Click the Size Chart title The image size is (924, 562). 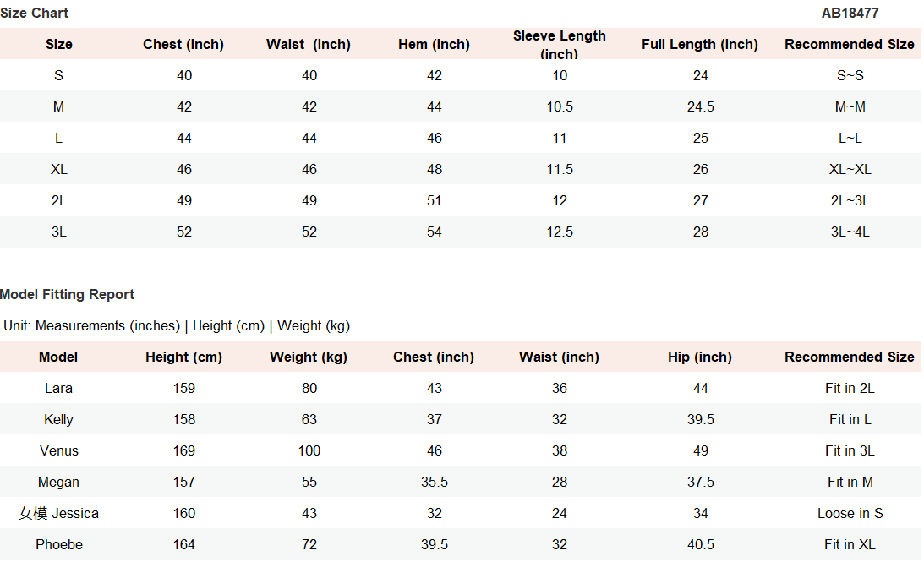coord(35,14)
